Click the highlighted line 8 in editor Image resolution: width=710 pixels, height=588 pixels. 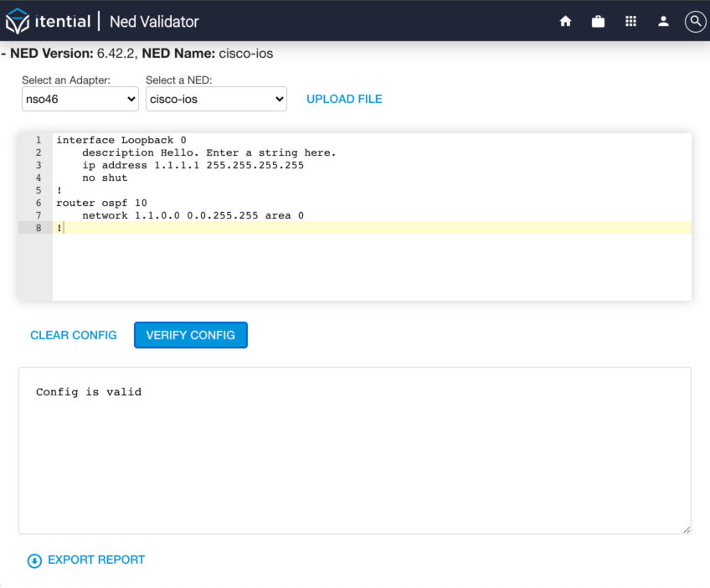pos(372,227)
